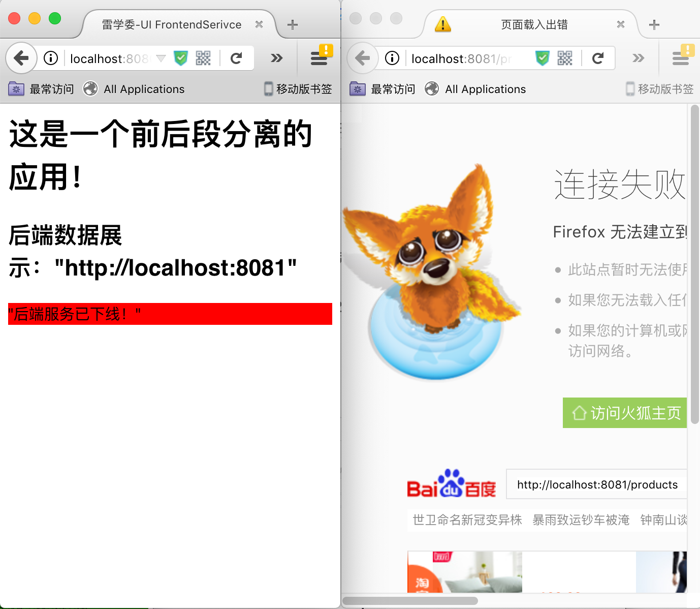Viewport: 700px width, 609px height.
Task: Click the QR code icon in right address bar
Action: click(565, 58)
